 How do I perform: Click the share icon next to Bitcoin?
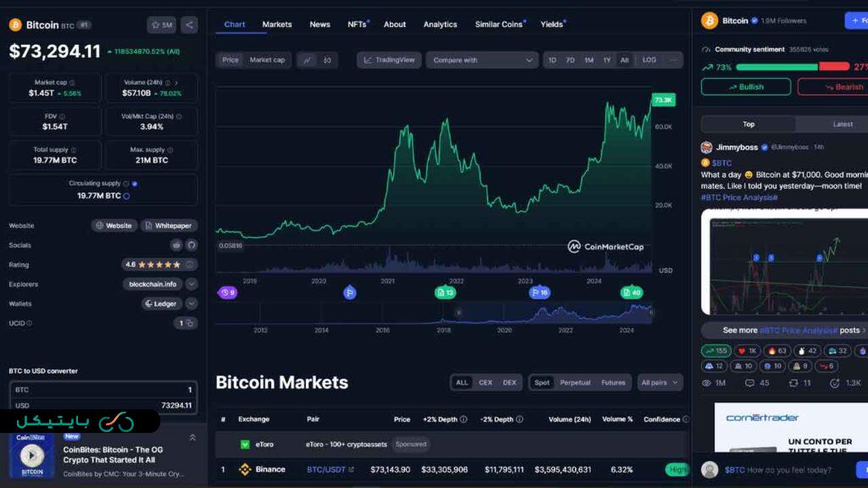coord(189,25)
